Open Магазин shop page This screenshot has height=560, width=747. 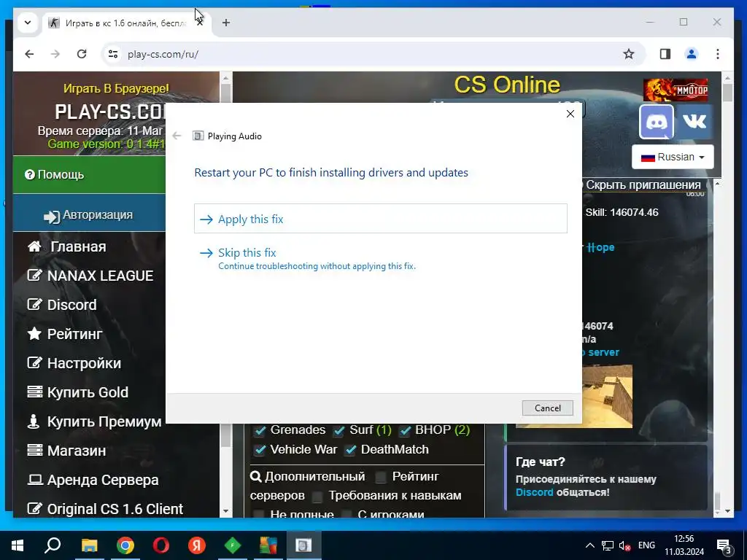pos(66,451)
